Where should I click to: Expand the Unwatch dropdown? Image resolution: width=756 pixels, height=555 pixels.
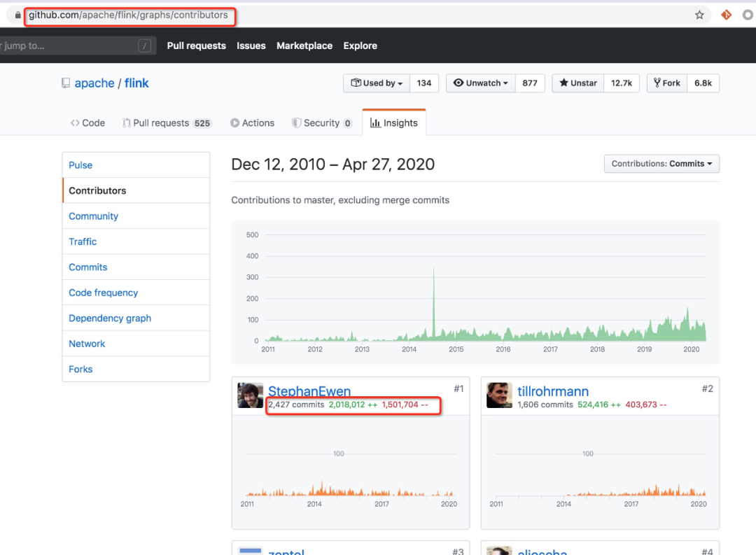481,83
